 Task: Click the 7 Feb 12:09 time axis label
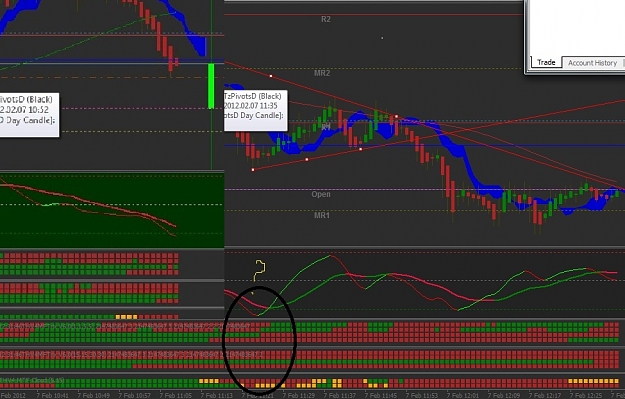click(x=504, y=395)
